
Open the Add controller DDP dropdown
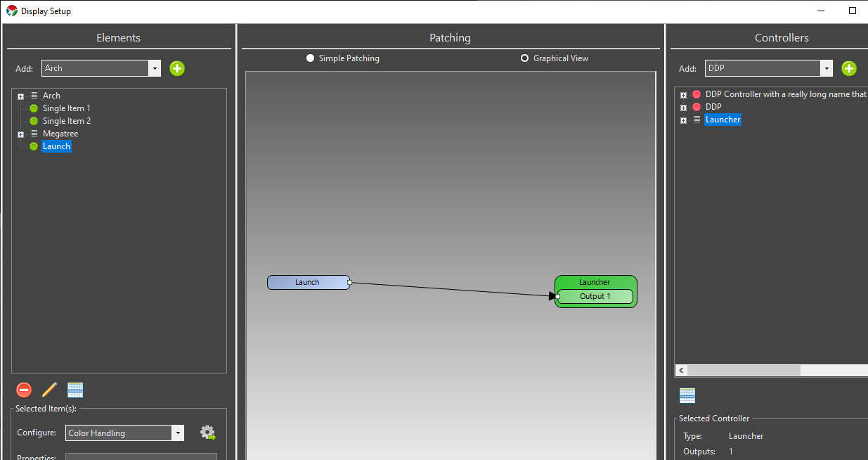point(769,68)
